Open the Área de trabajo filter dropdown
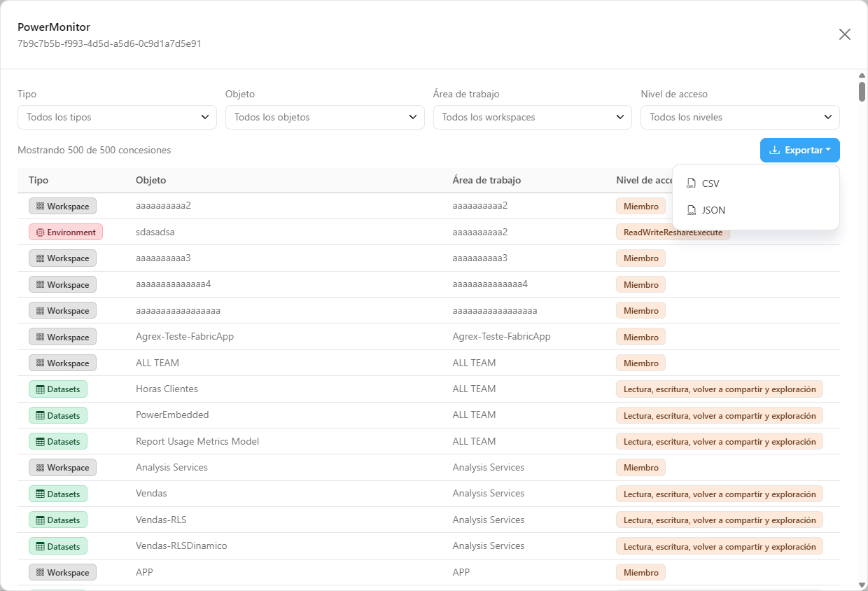Viewport: 868px width, 591px height. click(533, 117)
